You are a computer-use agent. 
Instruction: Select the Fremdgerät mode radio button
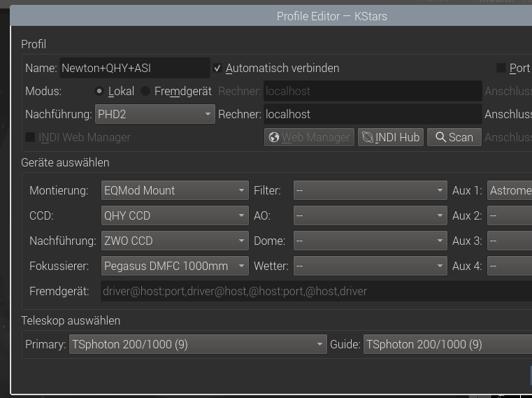pos(145,91)
